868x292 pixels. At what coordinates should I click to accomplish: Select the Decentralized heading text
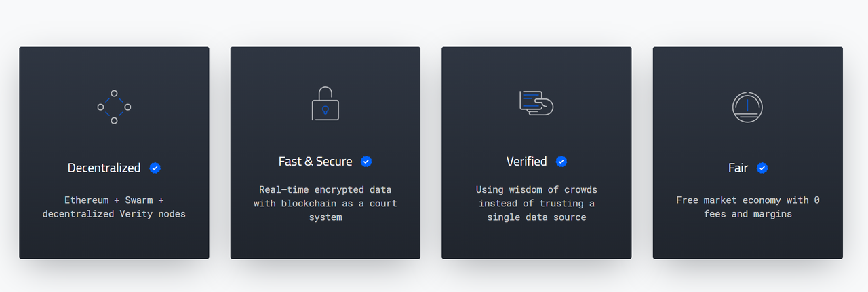tap(104, 168)
